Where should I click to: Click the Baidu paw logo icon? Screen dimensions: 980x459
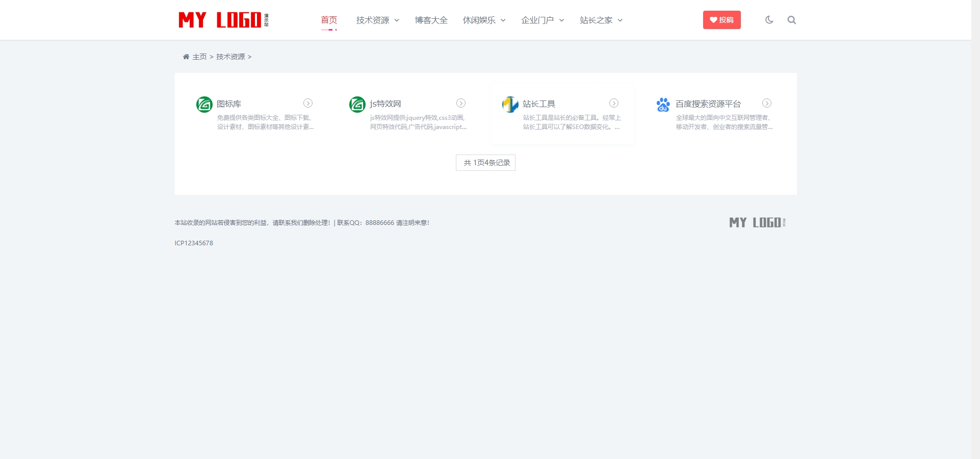(x=663, y=105)
